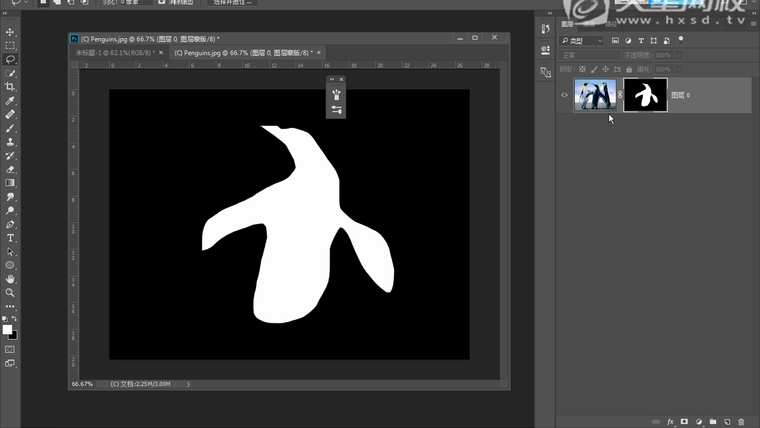Delete layer using trash icon
Viewport: 760px width, 428px height.
[x=741, y=422]
